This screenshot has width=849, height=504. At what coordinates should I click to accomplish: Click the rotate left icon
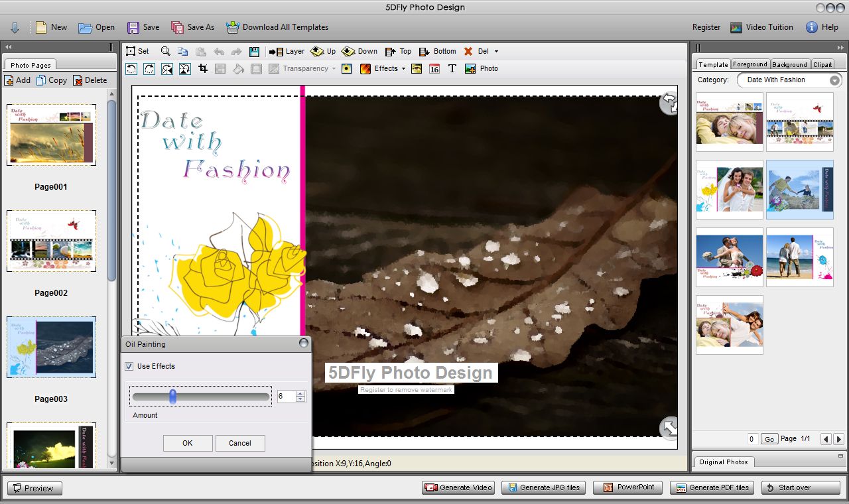pos(131,68)
